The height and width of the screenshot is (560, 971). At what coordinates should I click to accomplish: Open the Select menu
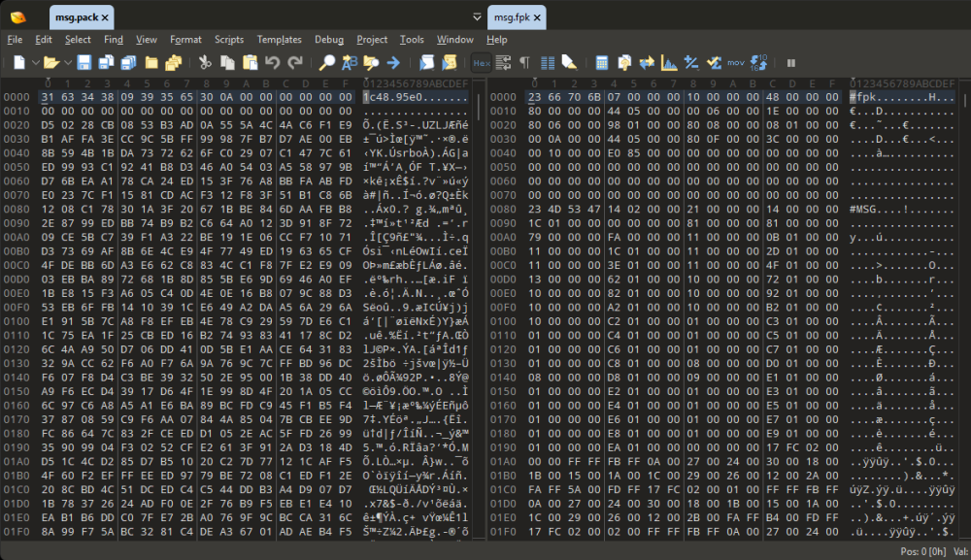pos(78,39)
